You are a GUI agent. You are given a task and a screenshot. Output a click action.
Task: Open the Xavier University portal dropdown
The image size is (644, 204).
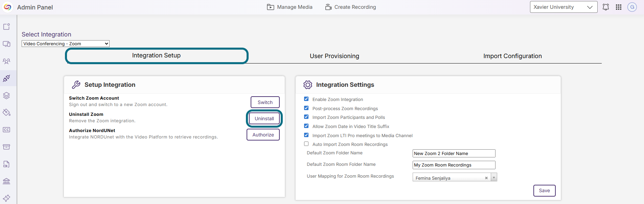point(563,7)
